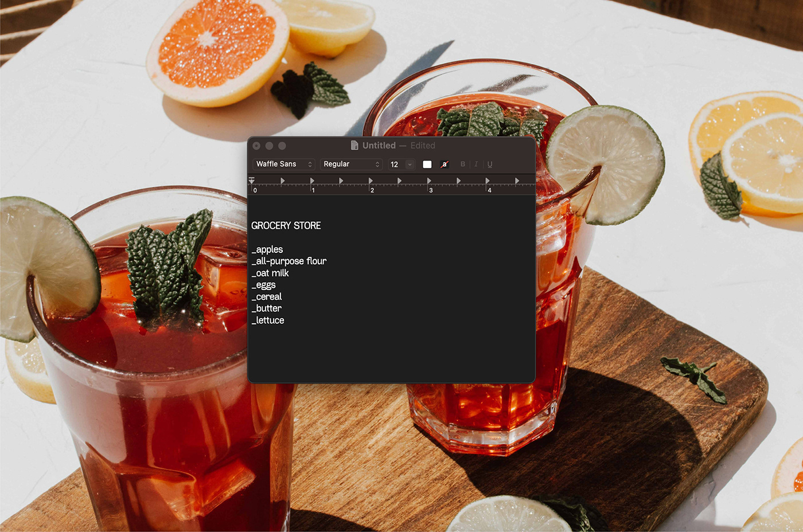
Task: Place cursor in the _oat milk line
Action: (270, 273)
